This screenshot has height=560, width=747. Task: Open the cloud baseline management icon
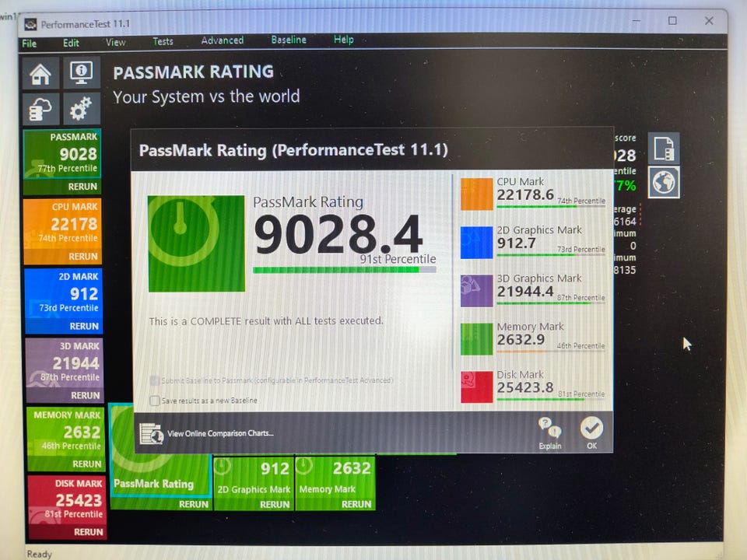click(40, 109)
